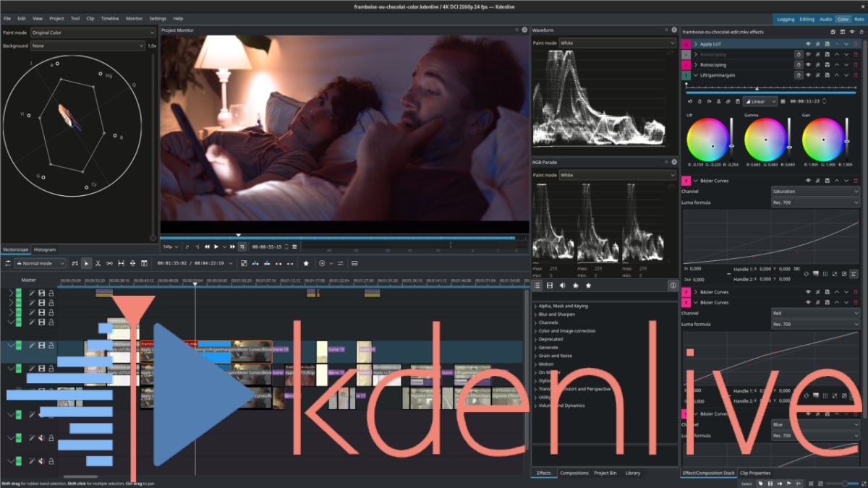Select the arrow selection tool in timeline toolbar

click(x=86, y=264)
